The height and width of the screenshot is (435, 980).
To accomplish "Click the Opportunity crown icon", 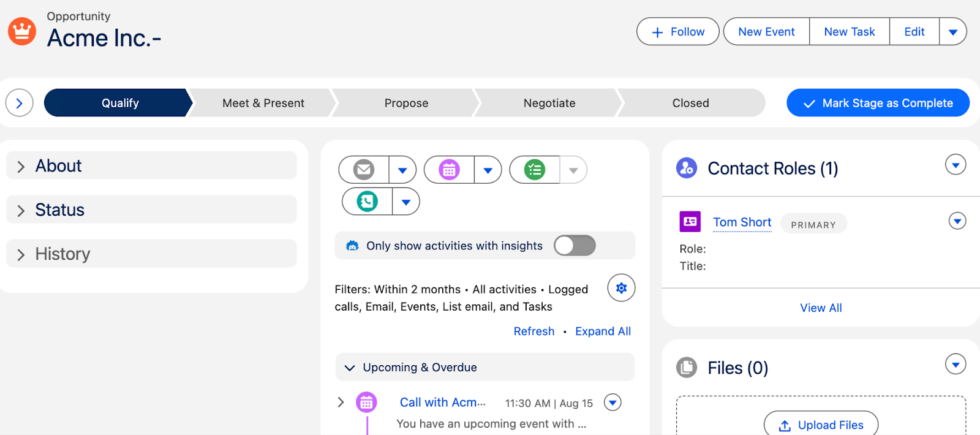I will [x=22, y=31].
